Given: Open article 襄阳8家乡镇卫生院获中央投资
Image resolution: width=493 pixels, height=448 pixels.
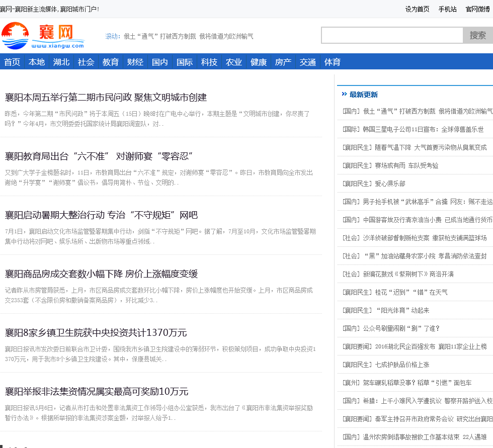Looking at the screenshot, I should click(96, 333).
